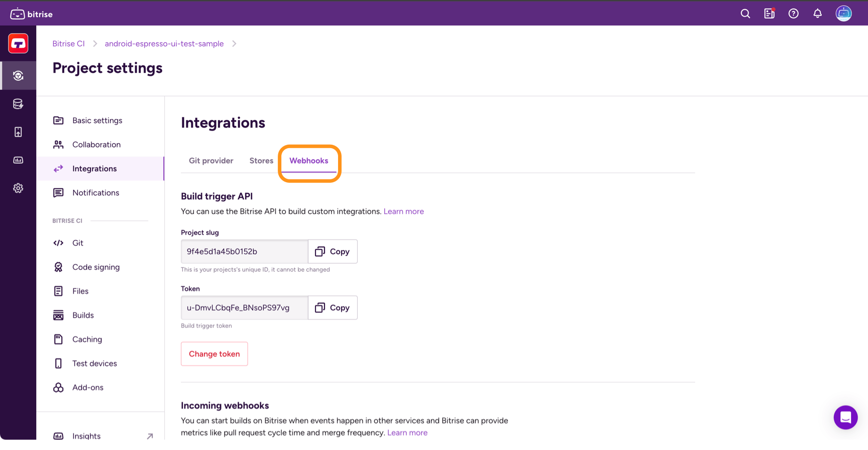Click the copy icon beside Token
This screenshot has height=450, width=868.
tap(320, 308)
